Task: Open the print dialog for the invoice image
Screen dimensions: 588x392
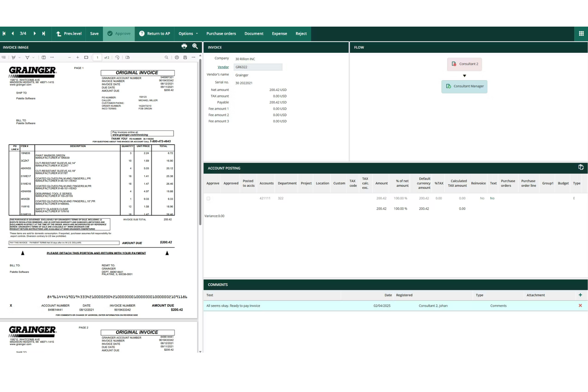Action: [x=184, y=46]
